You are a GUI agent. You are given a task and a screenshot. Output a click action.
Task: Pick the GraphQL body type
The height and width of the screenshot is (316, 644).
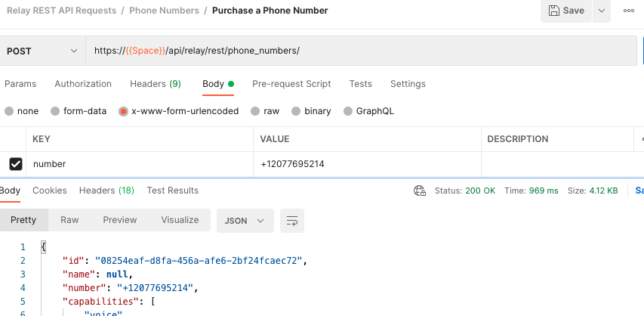[348, 111]
